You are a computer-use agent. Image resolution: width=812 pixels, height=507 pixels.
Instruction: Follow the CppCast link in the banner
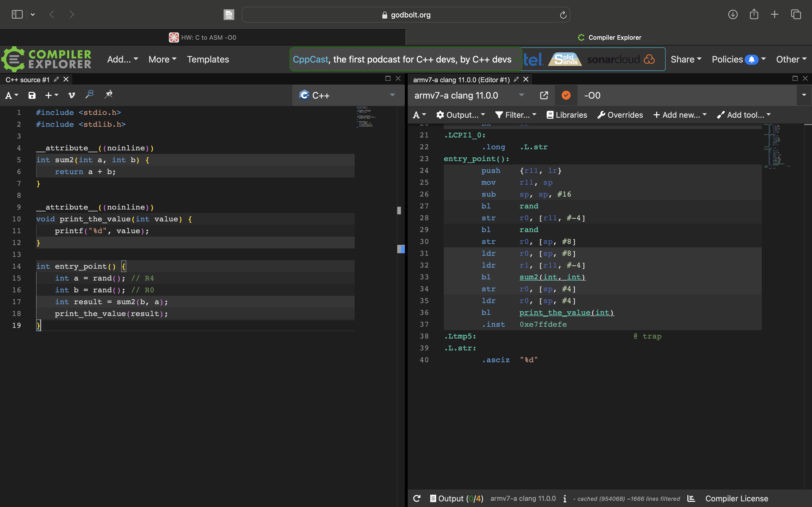(x=310, y=59)
